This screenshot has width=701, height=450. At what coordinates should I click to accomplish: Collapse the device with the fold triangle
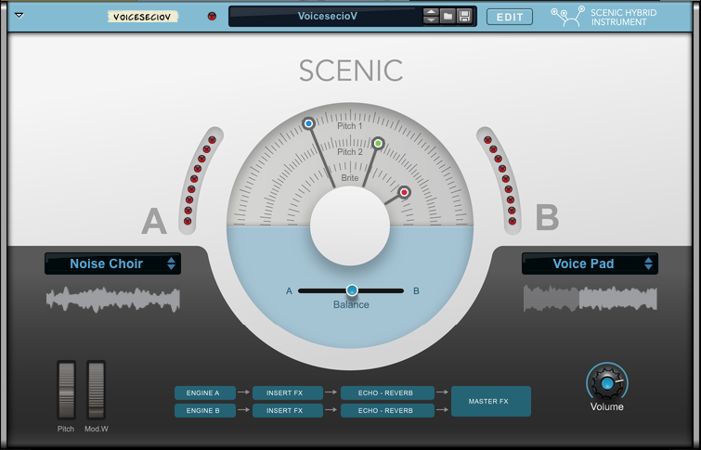pos(19,16)
